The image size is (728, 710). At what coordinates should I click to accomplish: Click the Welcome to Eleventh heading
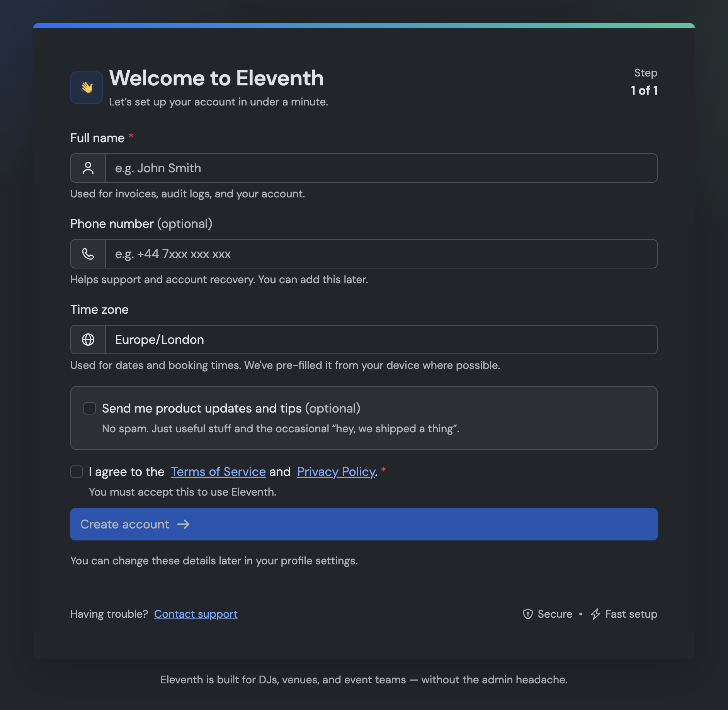pos(216,78)
